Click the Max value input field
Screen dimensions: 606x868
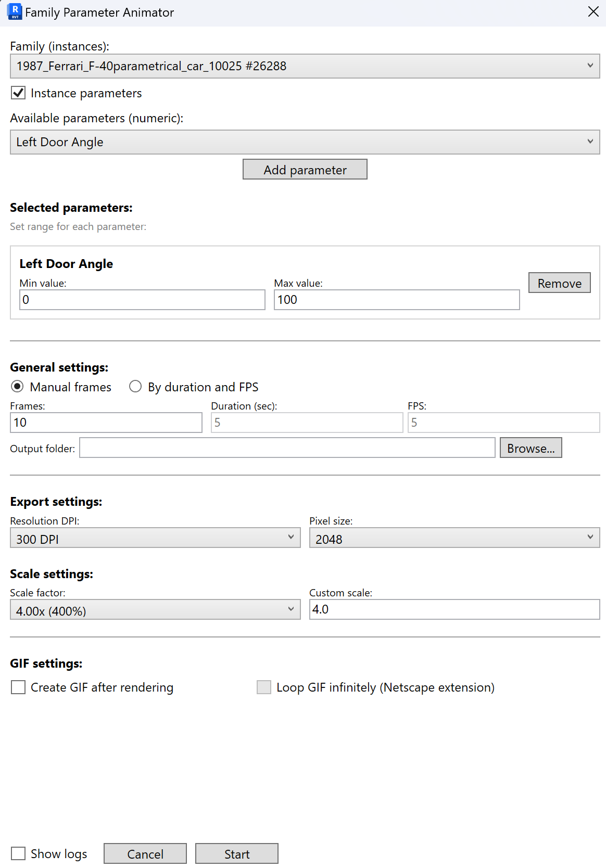pos(397,300)
